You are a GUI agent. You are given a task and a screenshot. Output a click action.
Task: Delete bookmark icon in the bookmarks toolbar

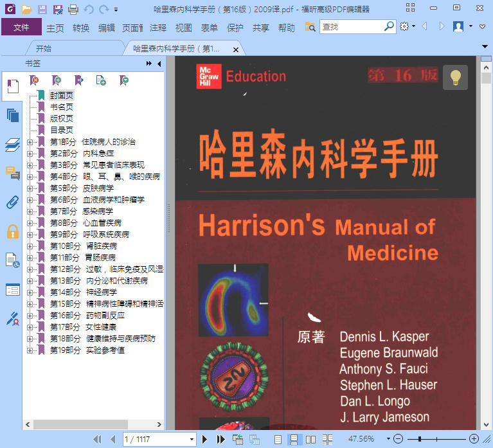point(34,80)
